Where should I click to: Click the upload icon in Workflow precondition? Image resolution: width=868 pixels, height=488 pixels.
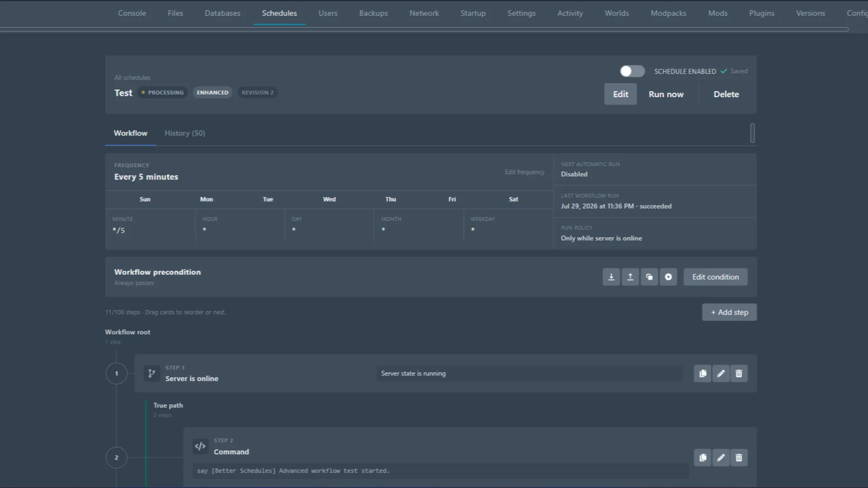pyautogui.click(x=630, y=277)
